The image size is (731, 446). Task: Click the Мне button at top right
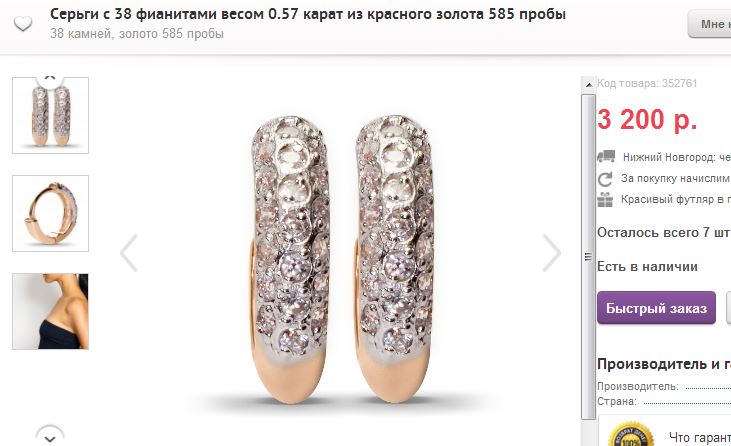tap(710, 24)
